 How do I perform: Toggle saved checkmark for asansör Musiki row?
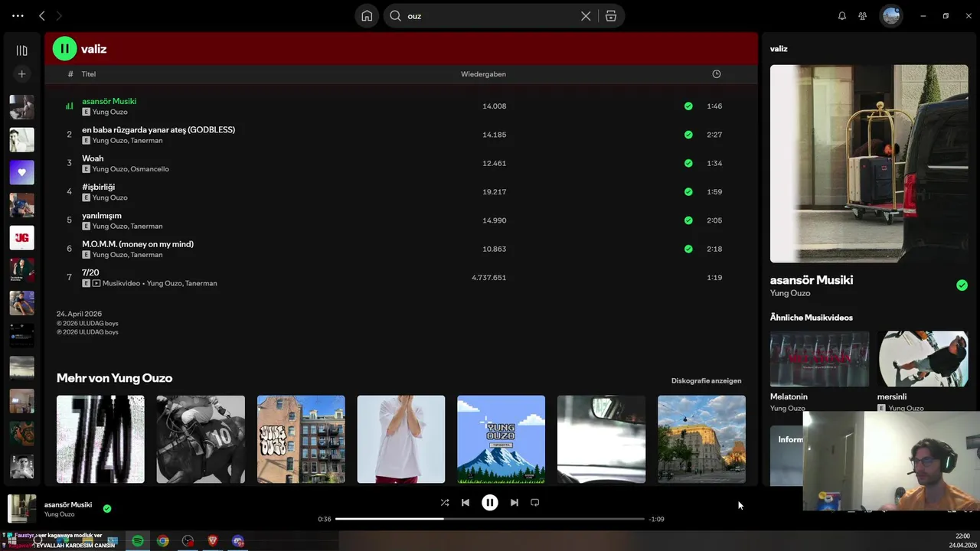click(x=688, y=106)
